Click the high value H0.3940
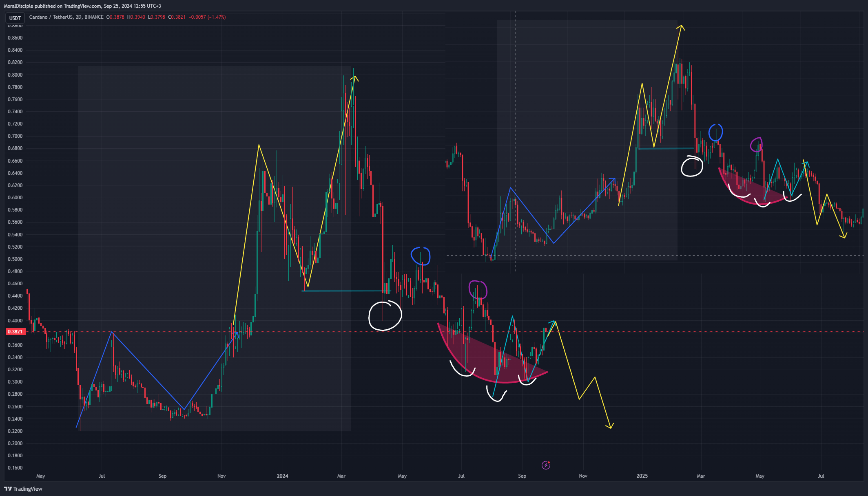 (x=136, y=17)
